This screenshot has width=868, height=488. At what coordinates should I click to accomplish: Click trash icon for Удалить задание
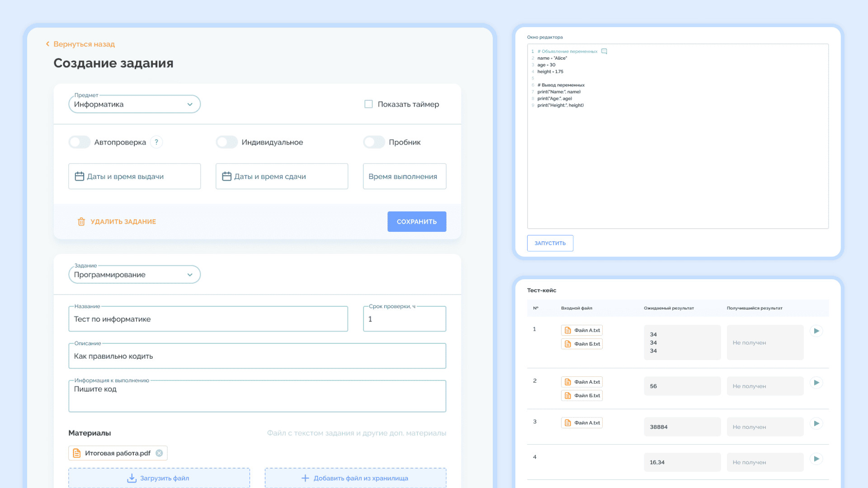click(x=81, y=222)
